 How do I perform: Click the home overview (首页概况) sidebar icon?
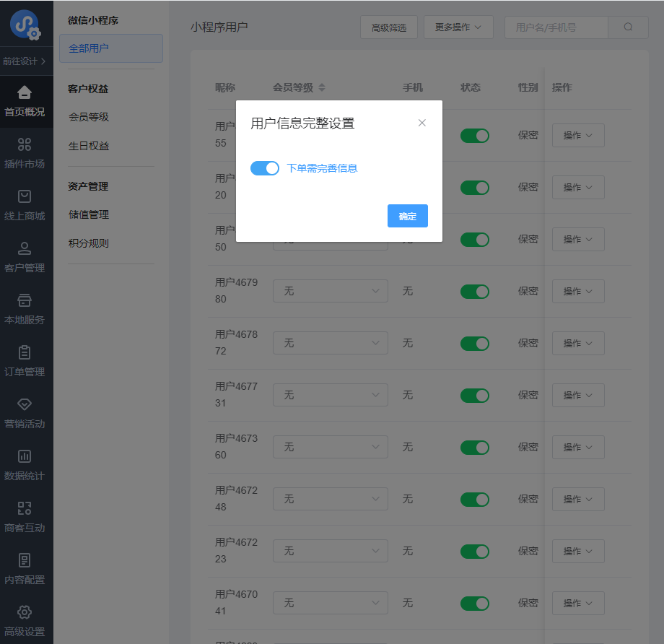[x=25, y=92]
